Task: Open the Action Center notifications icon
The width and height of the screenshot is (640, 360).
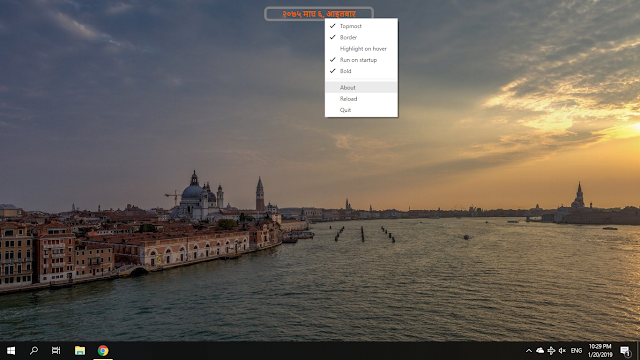Action: click(x=625, y=351)
